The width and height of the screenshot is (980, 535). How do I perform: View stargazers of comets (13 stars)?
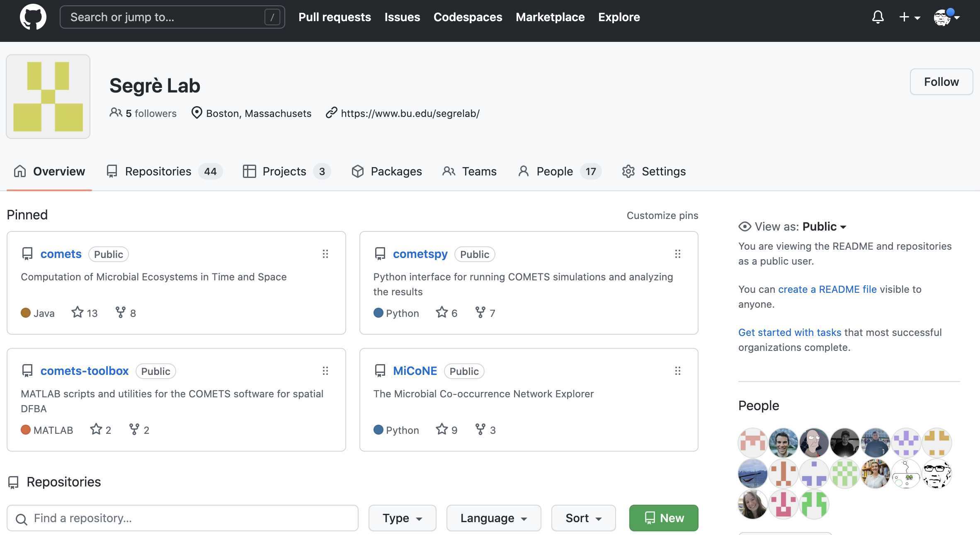pos(85,313)
